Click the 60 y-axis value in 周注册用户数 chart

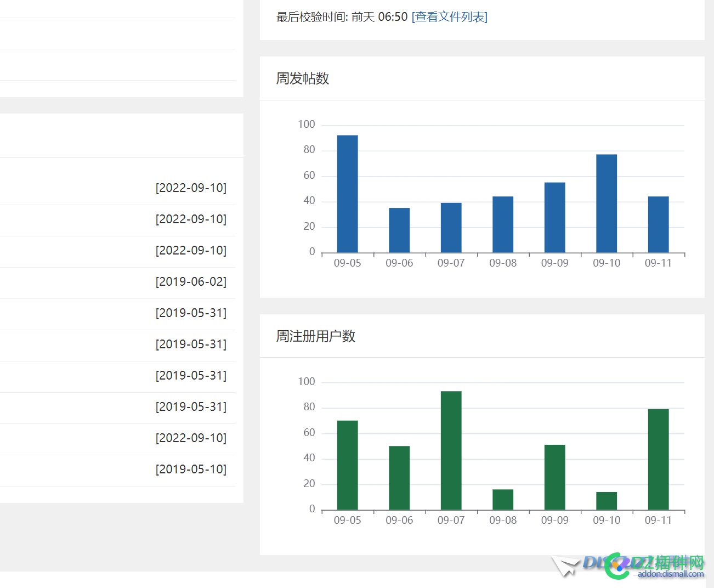click(309, 433)
